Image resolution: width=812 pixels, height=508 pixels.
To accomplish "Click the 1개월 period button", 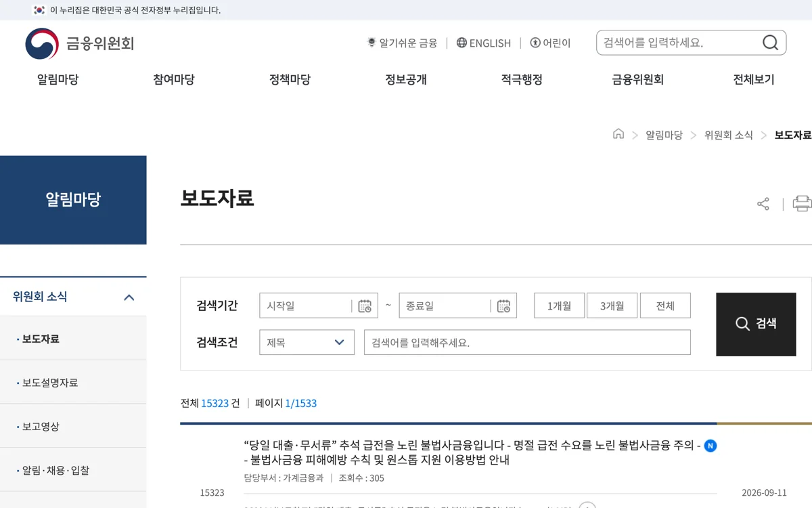I will pyautogui.click(x=559, y=305).
